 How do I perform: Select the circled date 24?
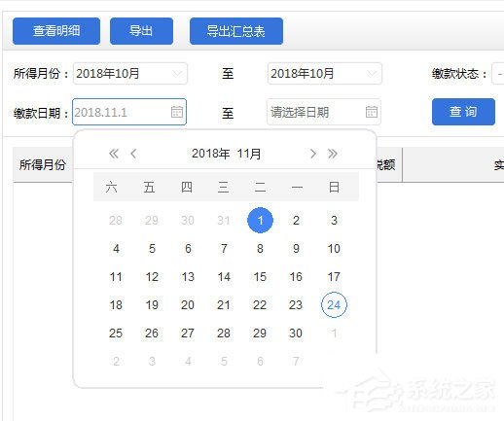coord(334,304)
